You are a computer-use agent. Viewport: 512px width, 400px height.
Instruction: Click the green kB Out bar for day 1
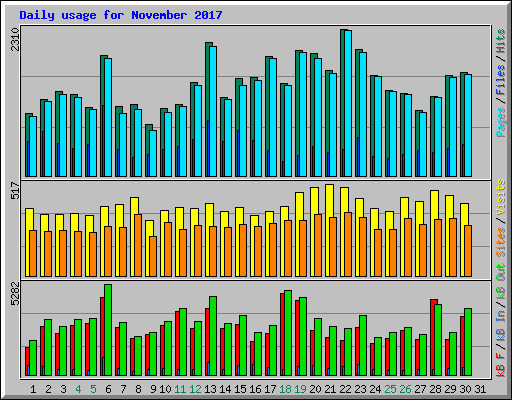pyautogui.click(x=33, y=358)
